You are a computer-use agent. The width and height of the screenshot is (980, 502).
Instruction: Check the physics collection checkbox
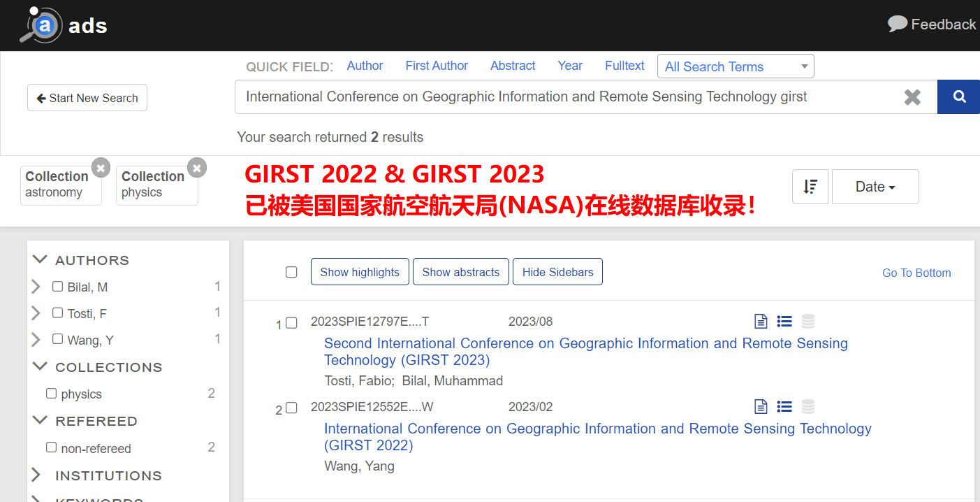[51, 393]
